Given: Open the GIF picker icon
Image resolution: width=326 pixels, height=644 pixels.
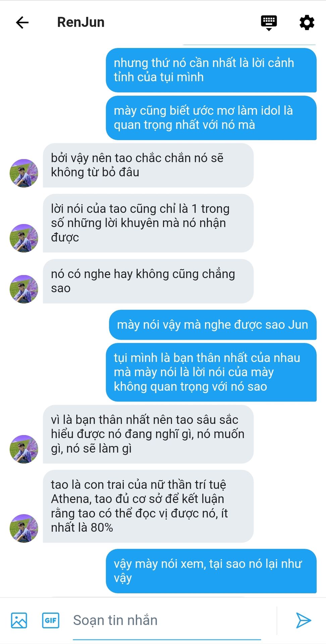Looking at the screenshot, I should pos(51,620).
